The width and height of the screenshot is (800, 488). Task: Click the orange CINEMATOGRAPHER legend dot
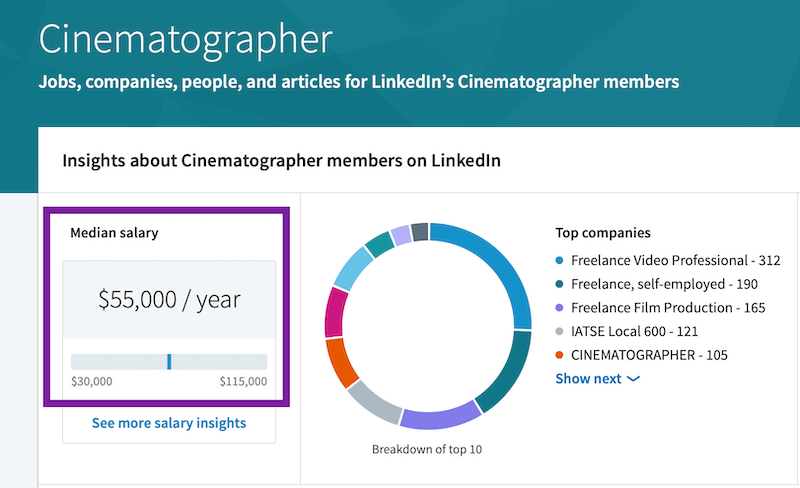pos(561,355)
